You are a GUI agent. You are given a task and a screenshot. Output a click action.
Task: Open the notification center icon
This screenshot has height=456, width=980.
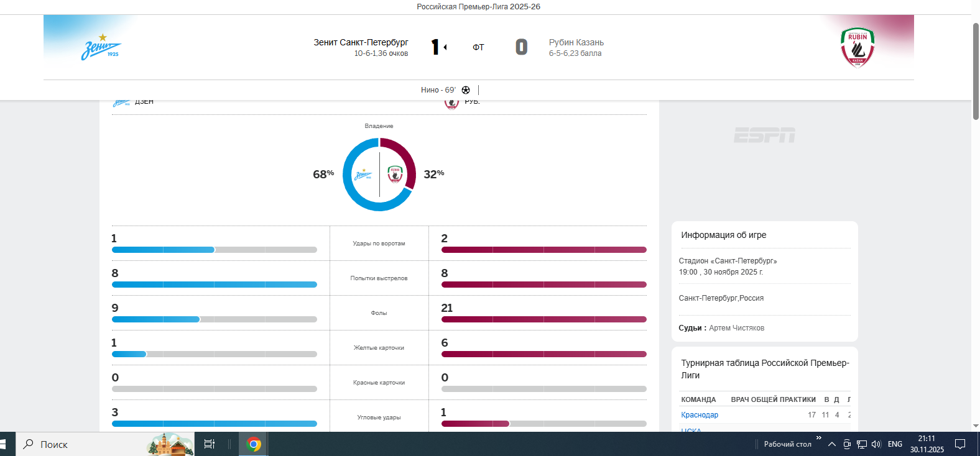[x=960, y=444]
